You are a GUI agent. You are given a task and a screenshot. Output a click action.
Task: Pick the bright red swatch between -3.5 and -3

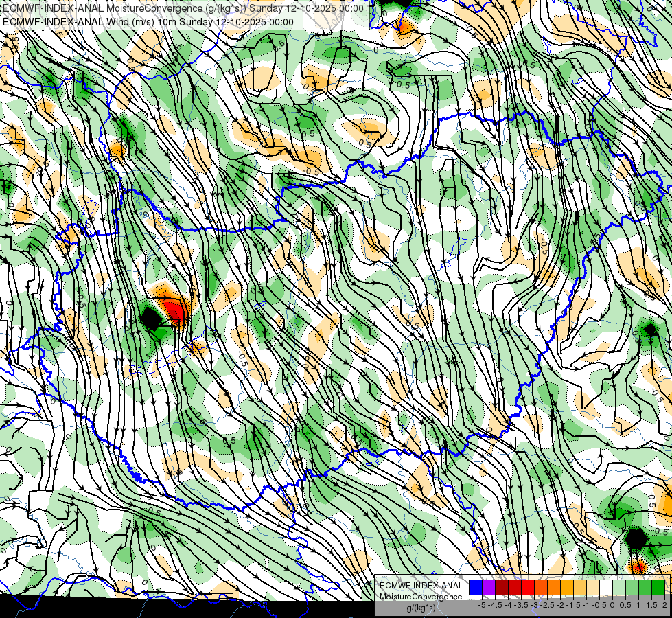coord(528,587)
